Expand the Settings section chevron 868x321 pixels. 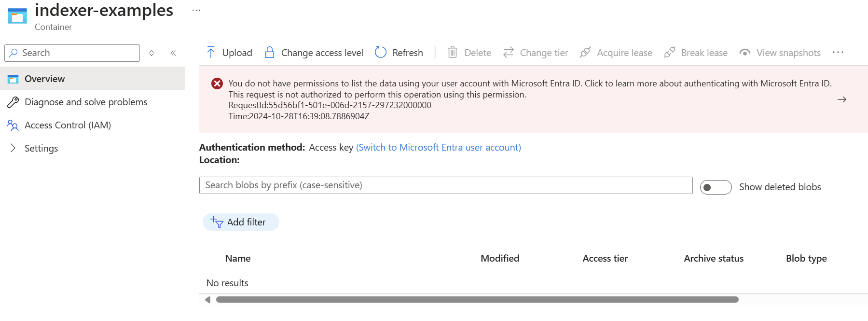click(13, 148)
